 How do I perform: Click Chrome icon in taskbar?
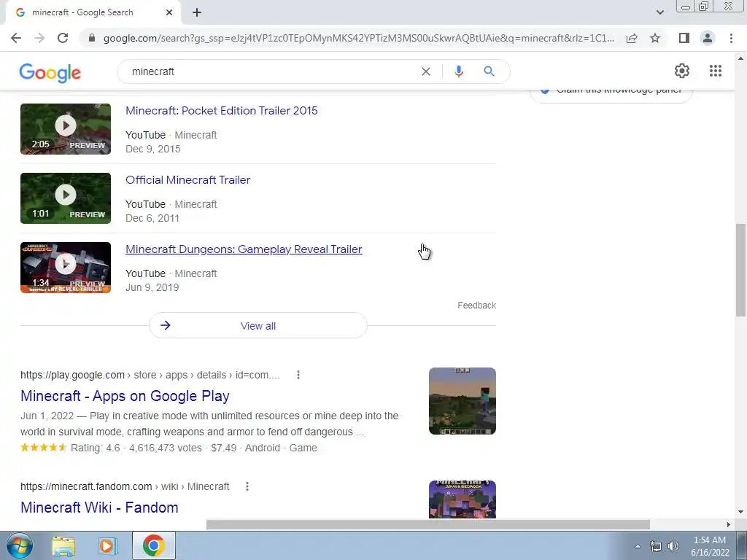pos(153,545)
